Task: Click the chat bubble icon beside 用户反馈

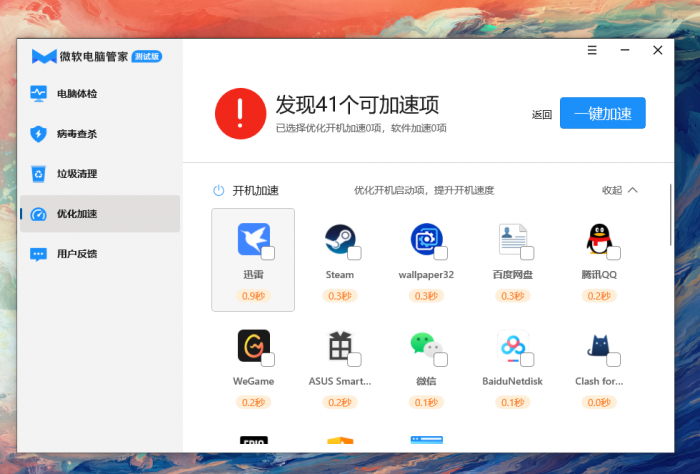Action: pos(38,254)
